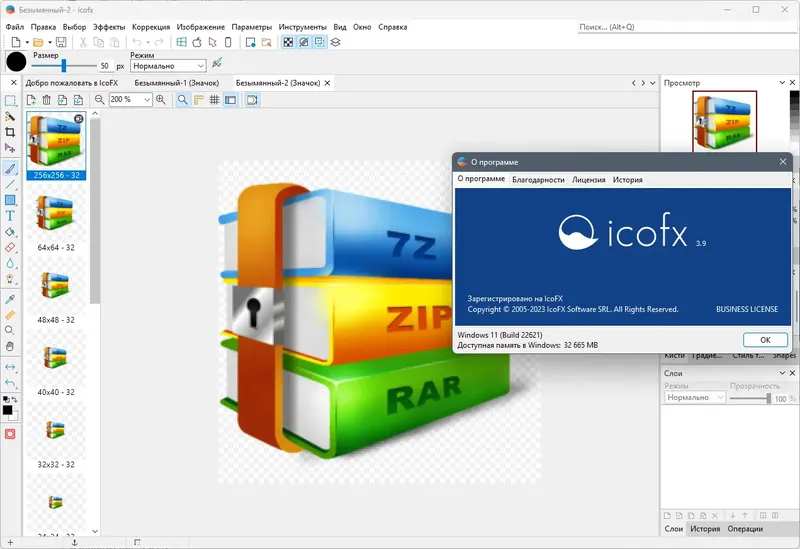Click the zoom out magnifier button
The height and width of the screenshot is (549, 800).
click(x=99, y=100)
